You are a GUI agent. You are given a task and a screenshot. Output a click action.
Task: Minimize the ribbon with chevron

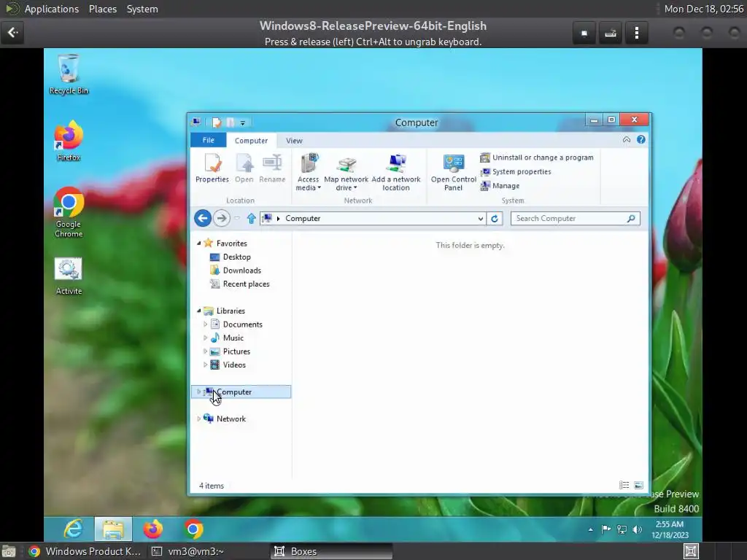coord(627,139)
